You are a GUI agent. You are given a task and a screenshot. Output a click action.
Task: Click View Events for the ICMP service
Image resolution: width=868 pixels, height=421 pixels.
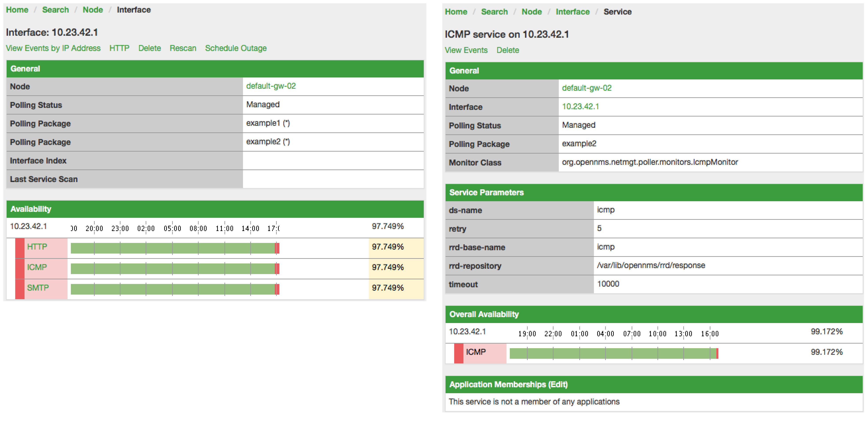466,50
